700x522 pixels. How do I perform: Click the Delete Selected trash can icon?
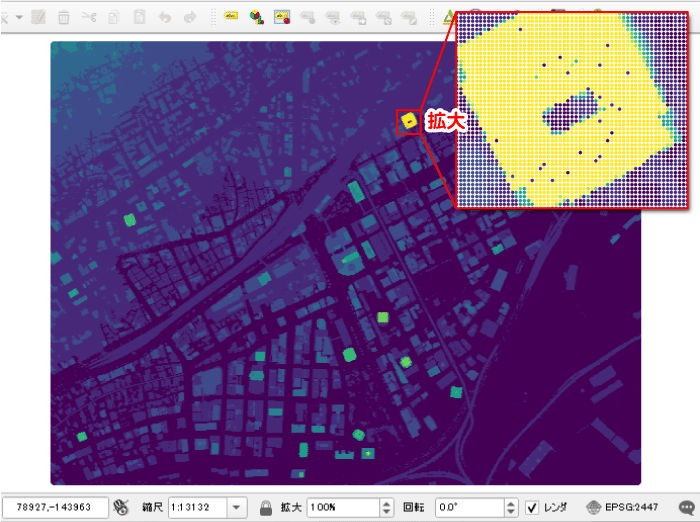(x=64, y=18)
